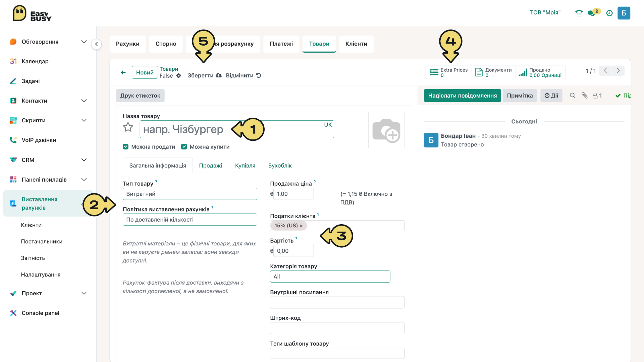This screenshot has width=644, height=362.
Task: Remove the 15% (US) tax tag
Action: pyautogui.click(x=301, y=226)
